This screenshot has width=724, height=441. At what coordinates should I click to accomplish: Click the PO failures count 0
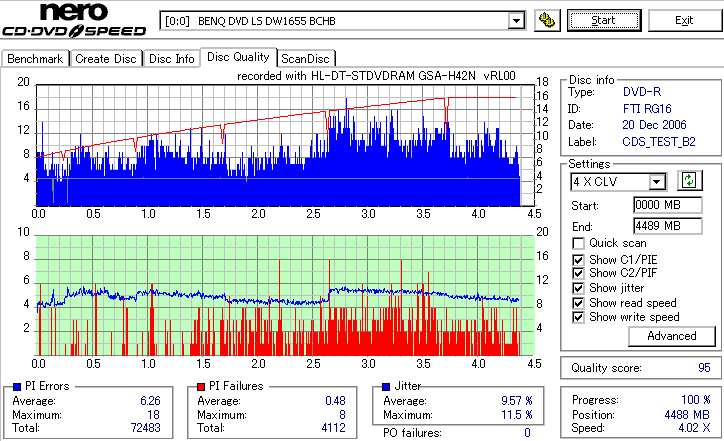527,433
